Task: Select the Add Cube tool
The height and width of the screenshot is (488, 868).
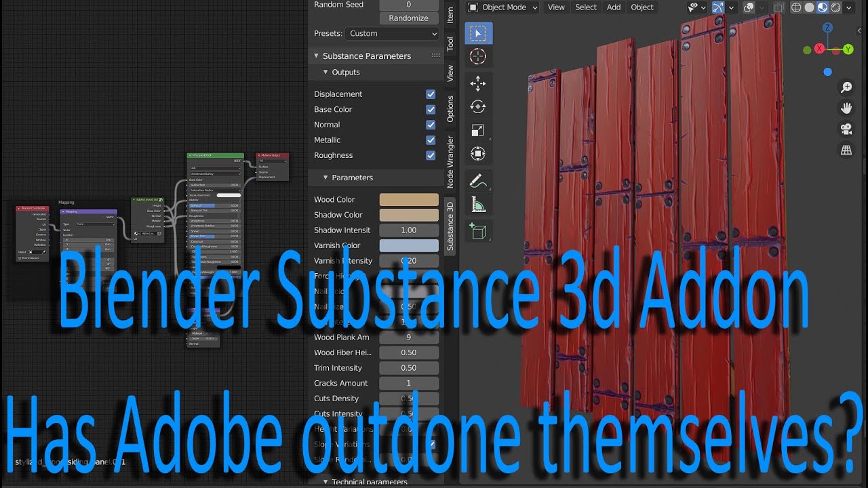Action: click(x=478, y=231)
